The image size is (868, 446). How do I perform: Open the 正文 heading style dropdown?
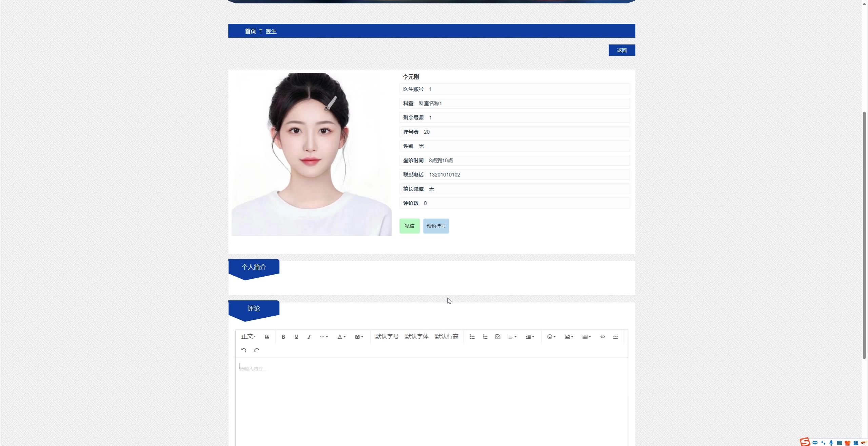[x=248, y=336]
